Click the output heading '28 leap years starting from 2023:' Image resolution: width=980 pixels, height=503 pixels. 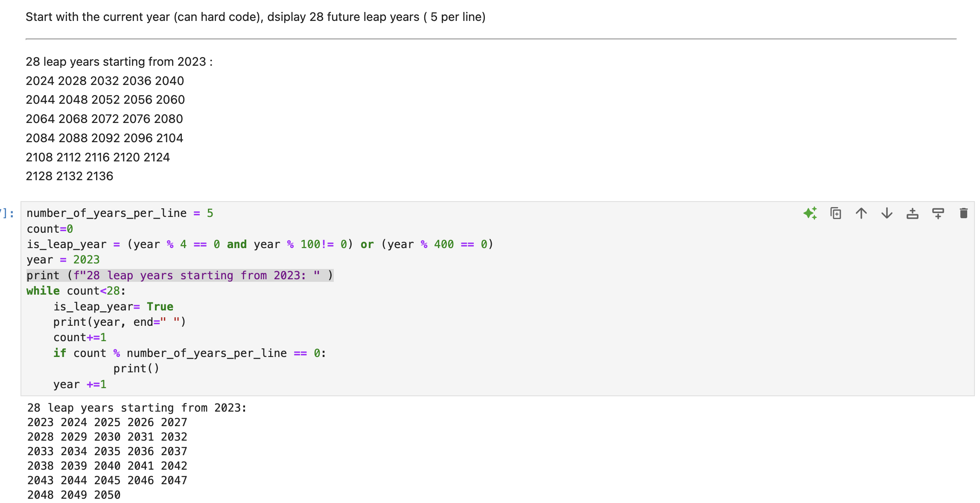(137, 408)
